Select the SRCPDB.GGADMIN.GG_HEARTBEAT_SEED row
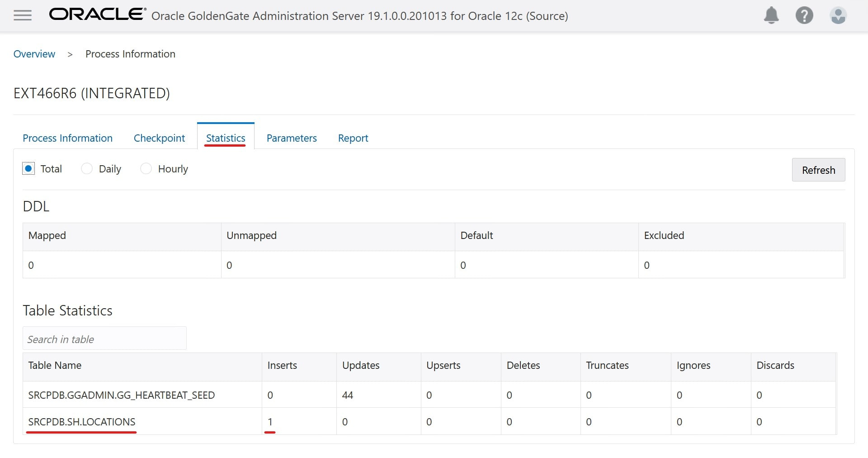The image size is (868, 458). [122, 395]
